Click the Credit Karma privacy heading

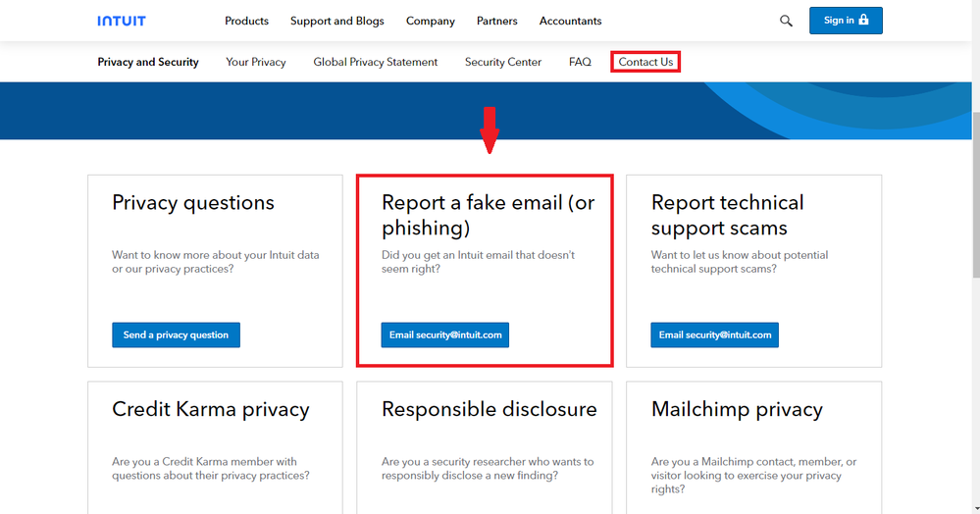(211, 409)
